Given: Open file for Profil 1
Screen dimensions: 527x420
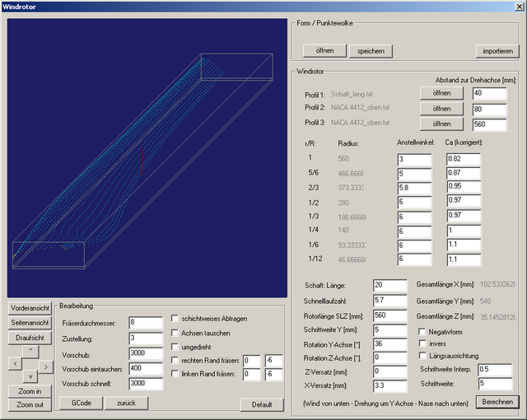Looking at the screenshot, I should click(442, 94).
